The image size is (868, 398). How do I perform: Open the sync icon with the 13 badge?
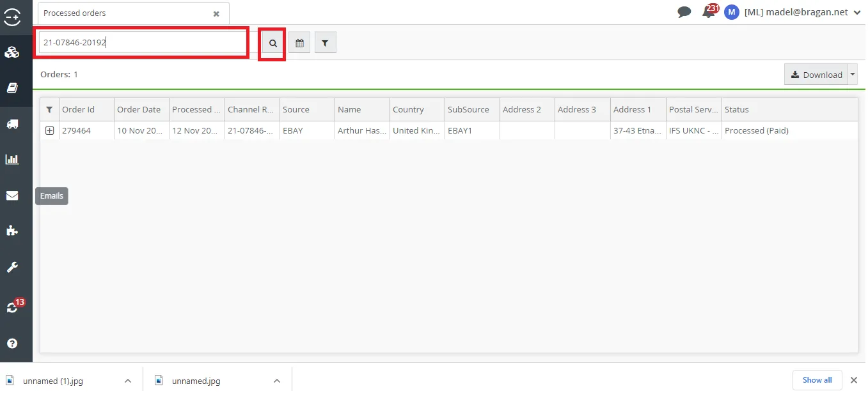12,307
